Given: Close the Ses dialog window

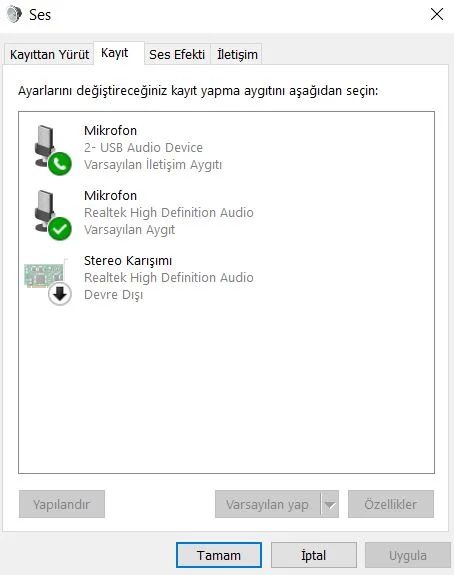Looking at the screenshot, I should coord(437,15).
